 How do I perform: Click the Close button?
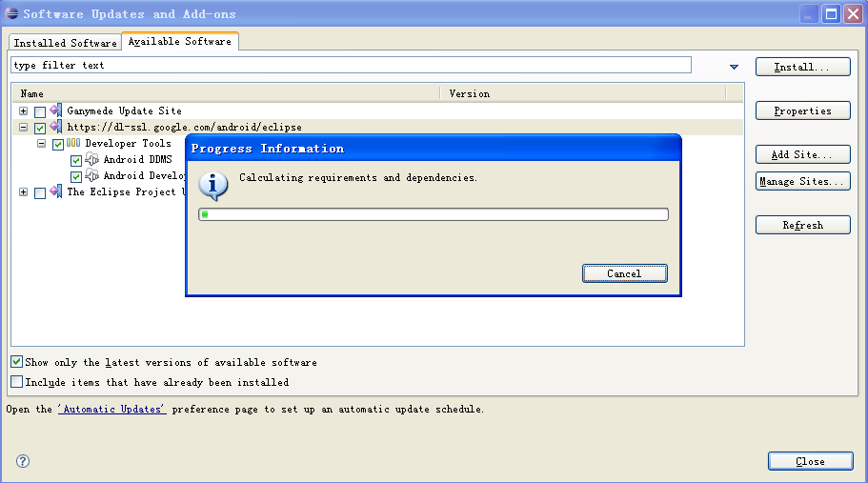811,461
